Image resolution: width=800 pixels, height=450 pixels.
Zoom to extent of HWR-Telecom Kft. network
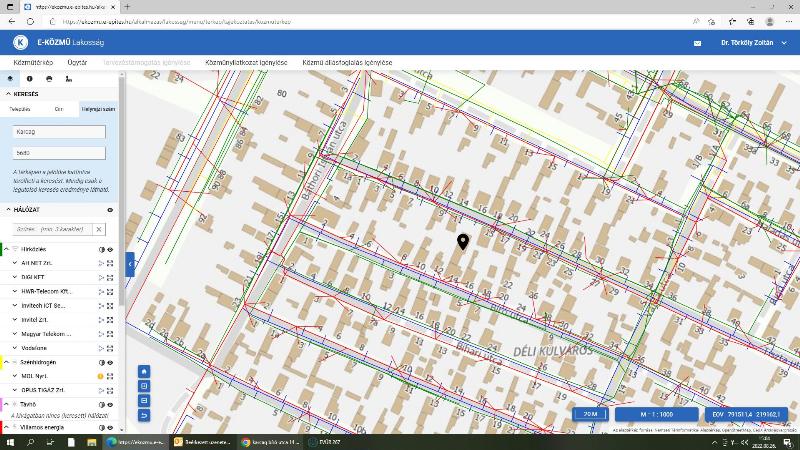coord(110,292)
